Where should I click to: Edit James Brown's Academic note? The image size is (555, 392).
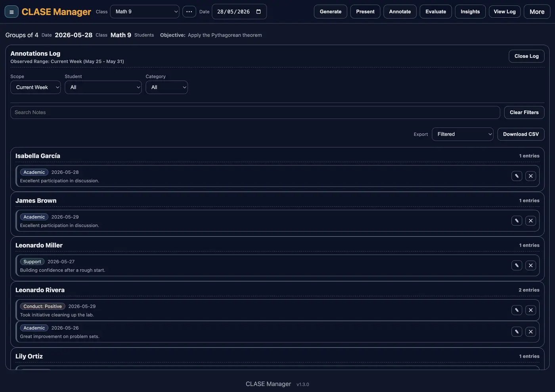pyautogui.click(x=517, y=221)
